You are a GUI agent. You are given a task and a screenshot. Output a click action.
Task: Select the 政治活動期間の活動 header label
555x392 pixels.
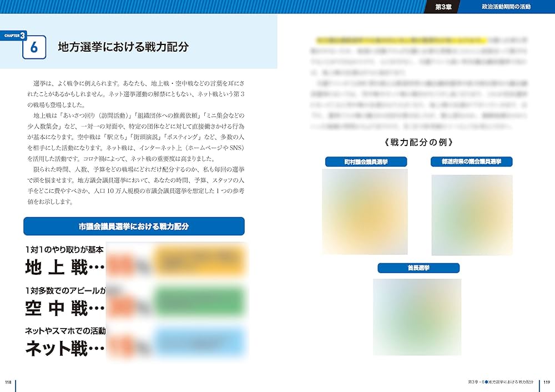coord(506,7)
